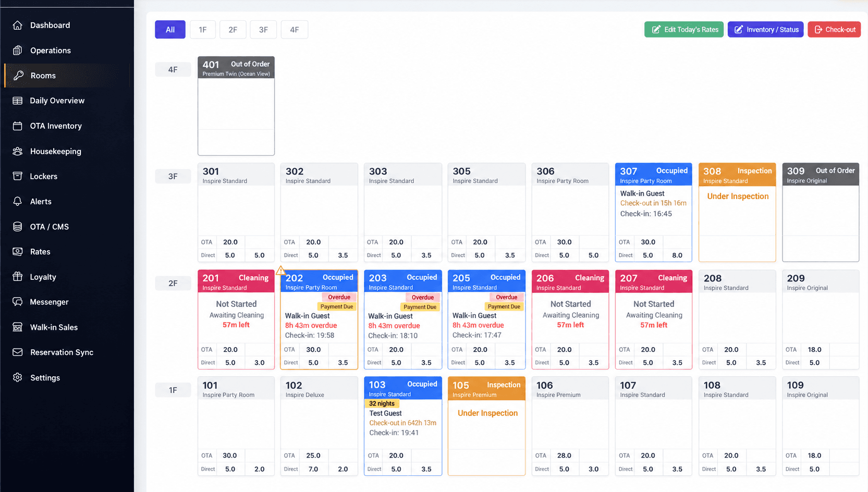
Task: Click the Daily Overview table icon
Action: click(18, 101)
